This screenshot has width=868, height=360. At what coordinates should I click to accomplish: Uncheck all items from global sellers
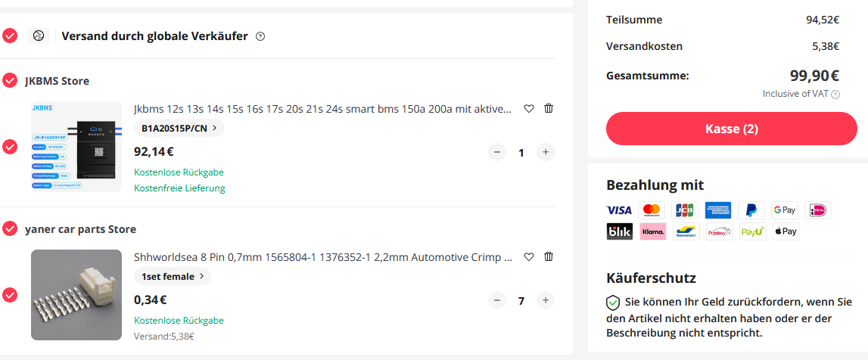pyautogui.click(x=10, y=36)
